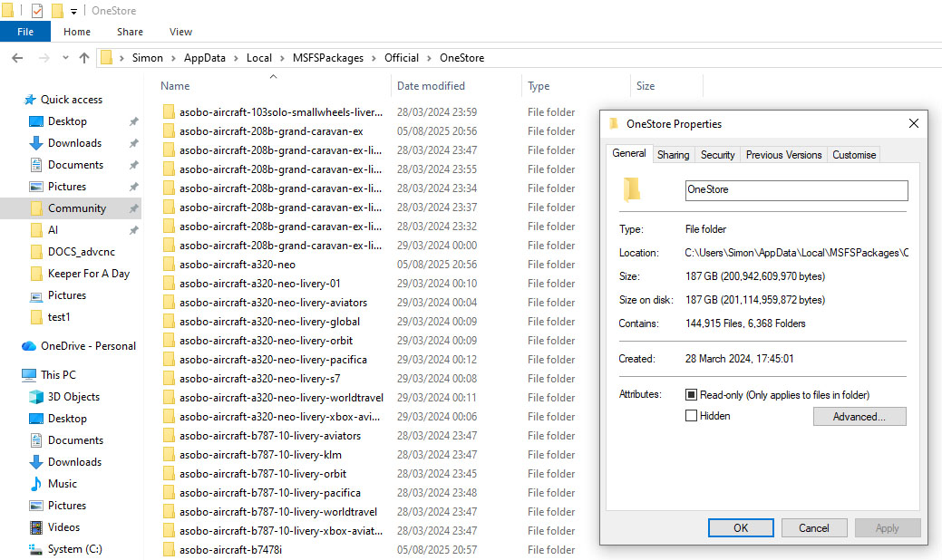Open the Quick Access Toolbar customize dropdown

(73, 12)
